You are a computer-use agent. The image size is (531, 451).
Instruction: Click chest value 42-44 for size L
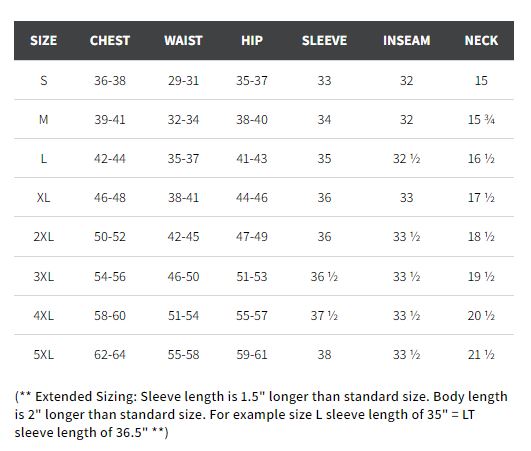pos(110,158)
